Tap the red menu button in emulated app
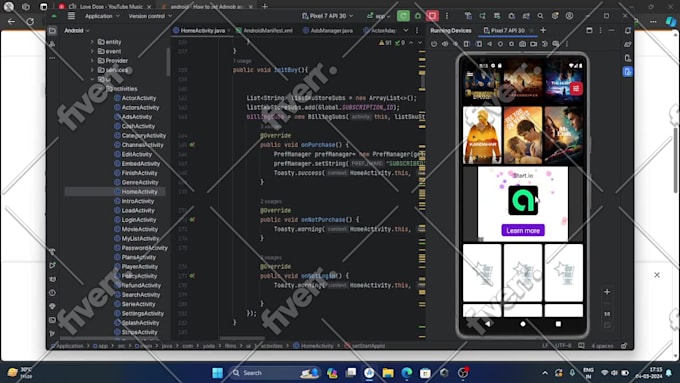The height and width of the screenshot is (383, 680). [x=576, y=88]
